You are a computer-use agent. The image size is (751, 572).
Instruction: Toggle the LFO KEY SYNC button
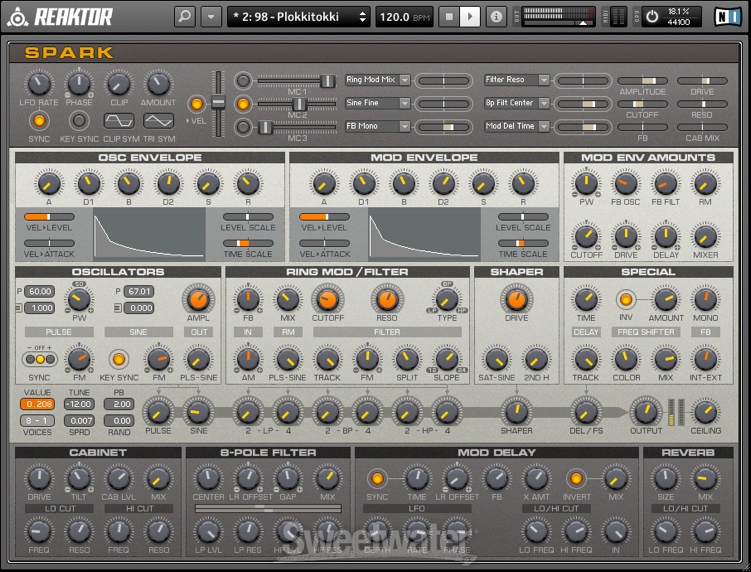(x=79, y=121)
